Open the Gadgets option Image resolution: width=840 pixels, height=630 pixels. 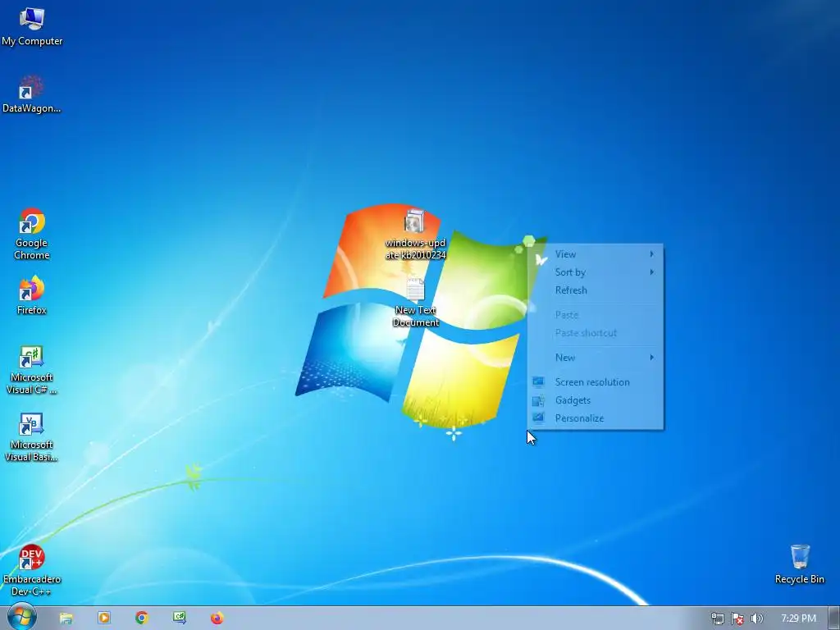(x=596, y=400)
